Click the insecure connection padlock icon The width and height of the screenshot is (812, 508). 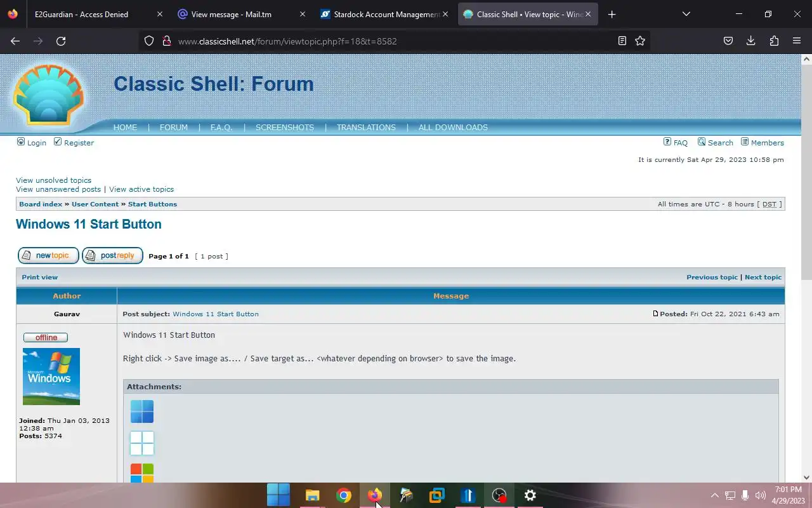point(167,41)
